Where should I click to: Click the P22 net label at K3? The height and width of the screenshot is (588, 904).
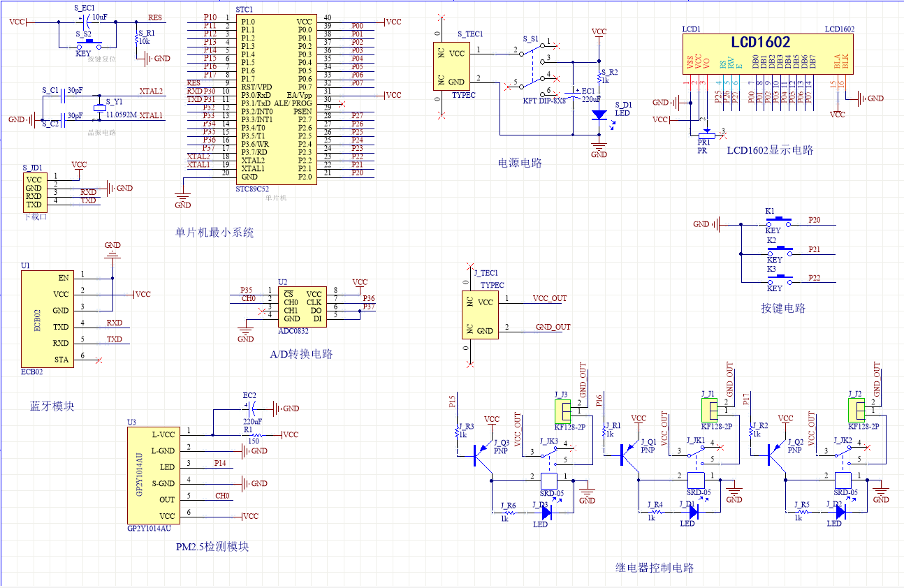(815, 277)
